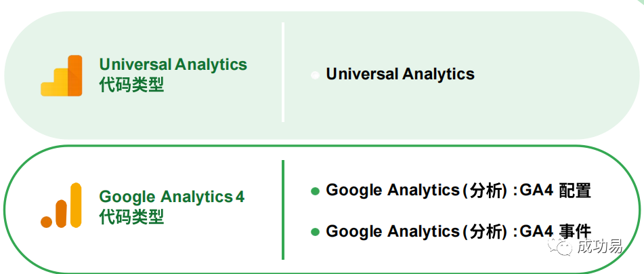Choose Google Analytics (分析): GA4 事件
Screen dimensions: 644x274
tap(458, 231)
